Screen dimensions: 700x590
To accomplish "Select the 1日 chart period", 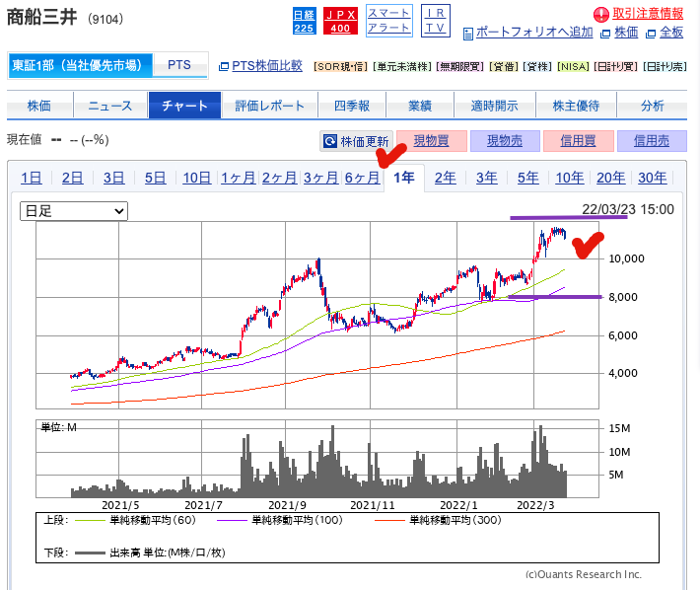I will click(32, 178).
